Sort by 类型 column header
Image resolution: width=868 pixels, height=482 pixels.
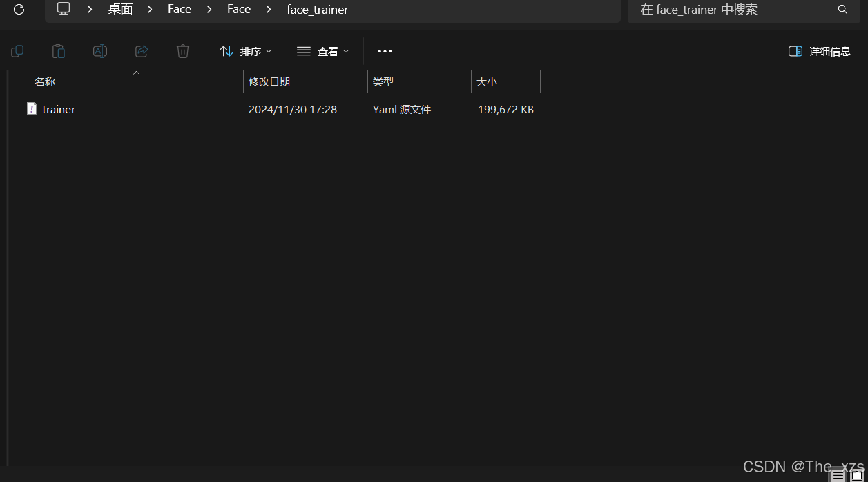pos(419,81)
